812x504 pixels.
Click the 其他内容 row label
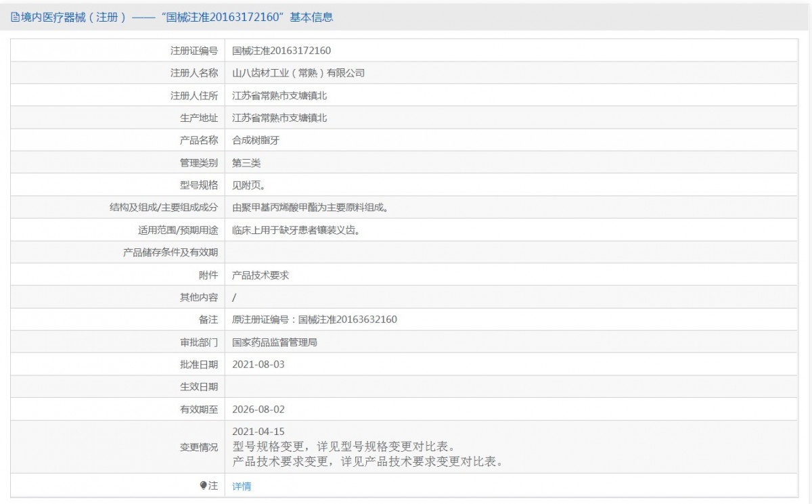pos(199,297)
